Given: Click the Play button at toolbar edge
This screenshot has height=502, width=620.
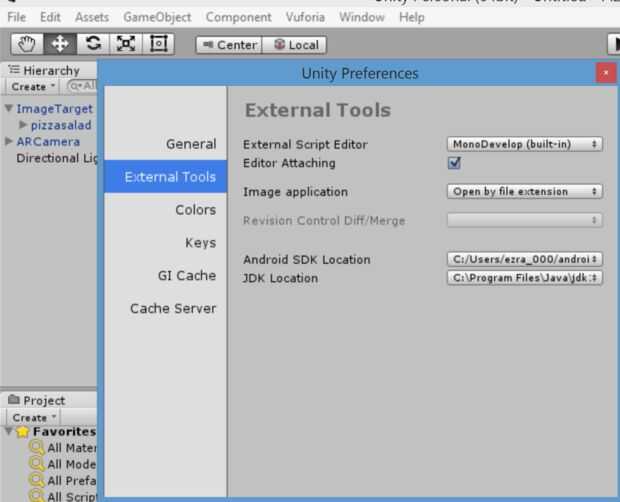Looking at the screenshot, I should tap(614, 43).
